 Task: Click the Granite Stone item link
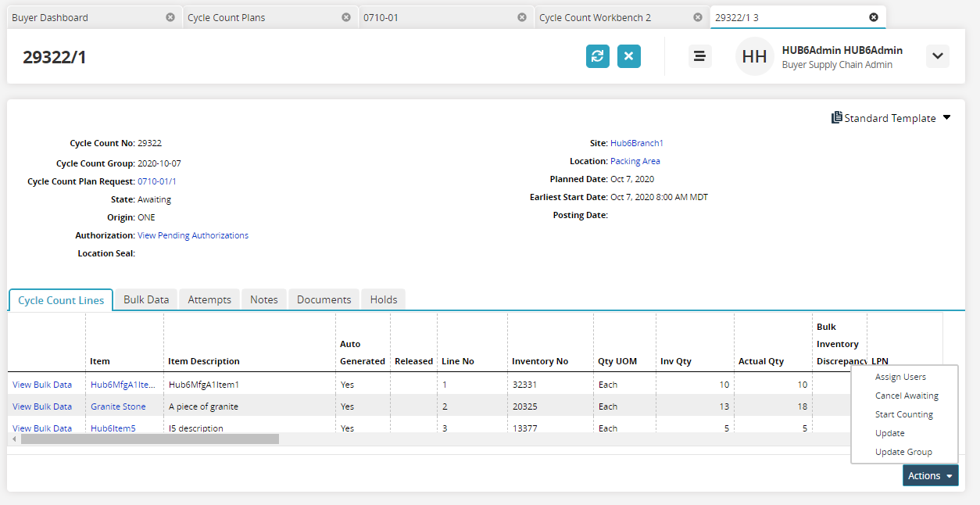tap(118, 407)
